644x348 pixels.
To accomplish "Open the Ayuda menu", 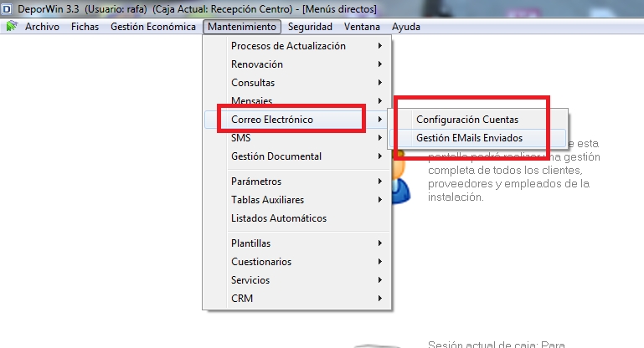I will [x=406, y=27].
